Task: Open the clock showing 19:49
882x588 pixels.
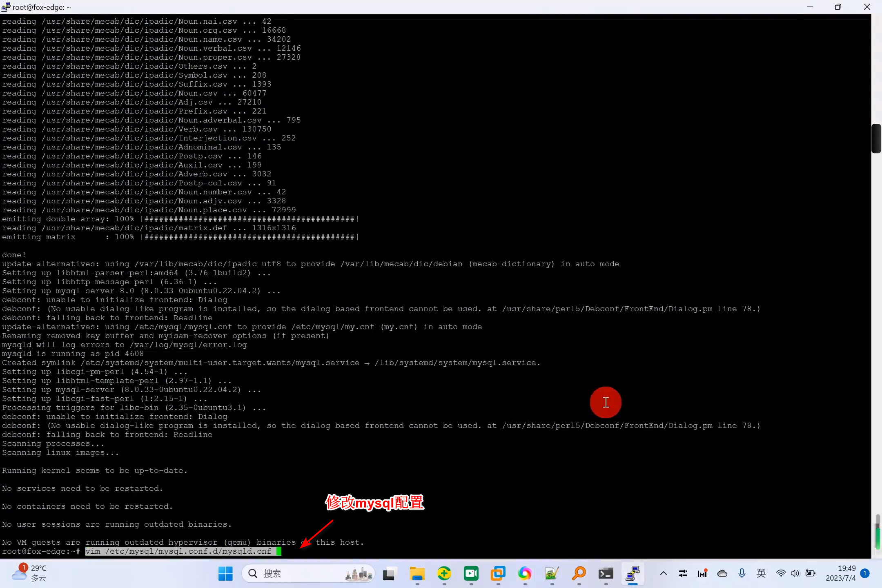Action: coord(841,573)
